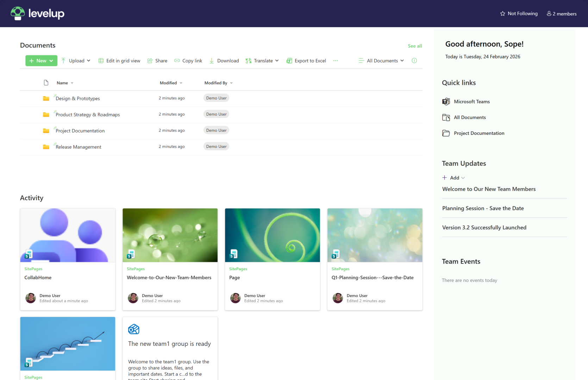This screenshot has width=588, height=380.
Task: Click Demo User chip in Project Documentation row
Action: tap(216, 130)
